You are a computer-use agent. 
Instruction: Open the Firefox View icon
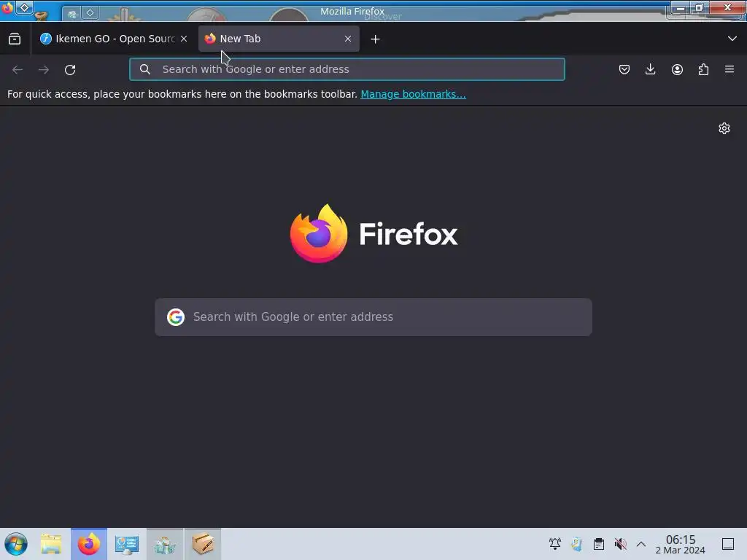(15, 39)
